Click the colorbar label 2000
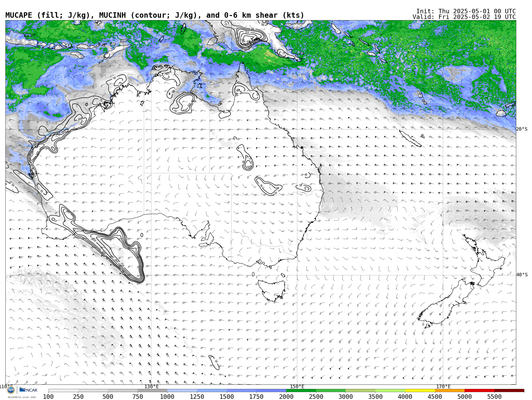 [x=286, y=397]
